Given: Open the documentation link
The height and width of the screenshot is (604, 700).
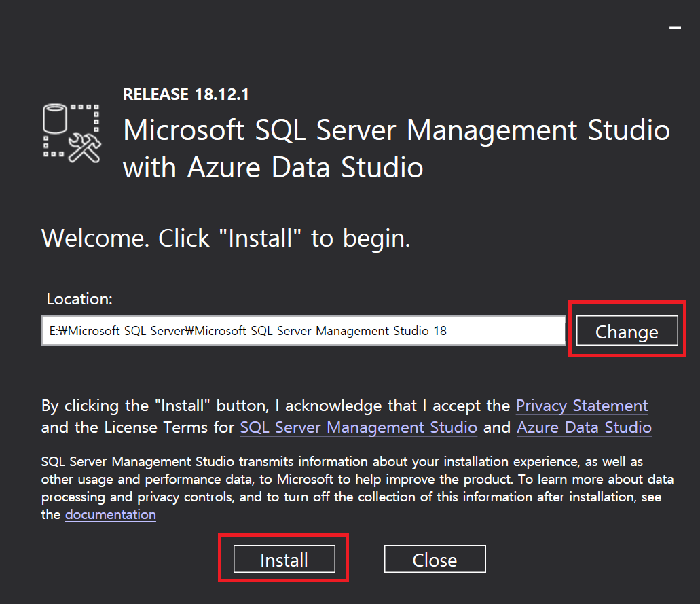Looking at the screenshot, I should [110, 514].
